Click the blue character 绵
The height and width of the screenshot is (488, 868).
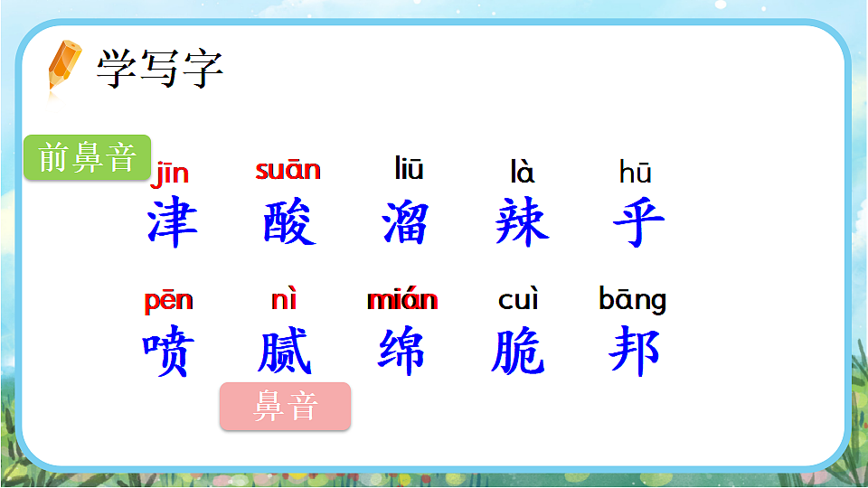(401, 352)
